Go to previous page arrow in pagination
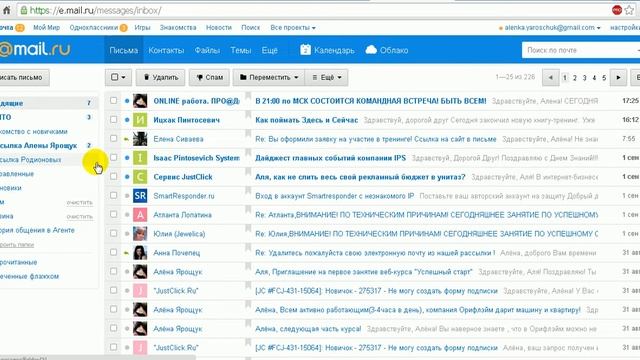The width and height of the screenshot is (640, 360). point(550,78)
